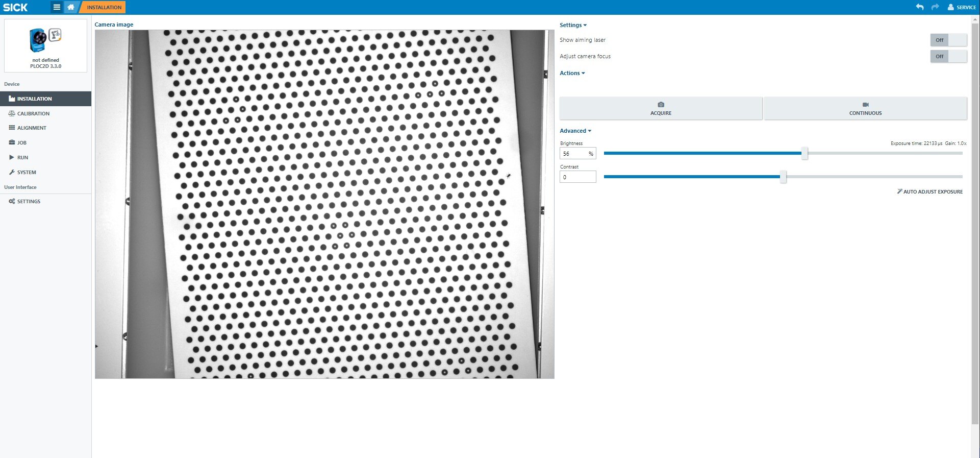
Task: Open the Calibration section
Action: coord(33,113)
